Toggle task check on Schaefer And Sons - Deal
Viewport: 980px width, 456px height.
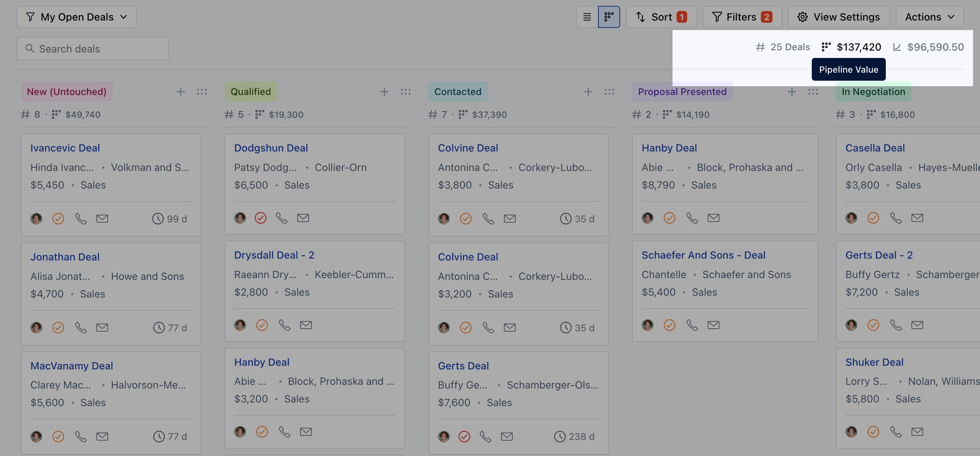(x=670, y=325)
